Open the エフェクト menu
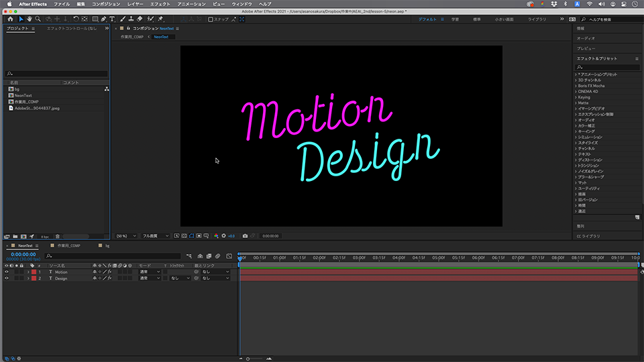 (x=160, y=4)
